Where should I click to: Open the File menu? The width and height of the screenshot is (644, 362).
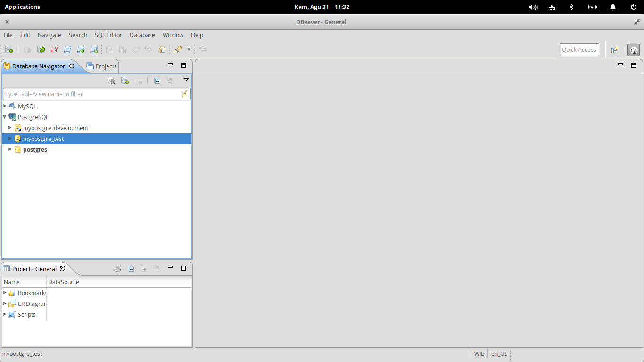[x=8, y=35]
